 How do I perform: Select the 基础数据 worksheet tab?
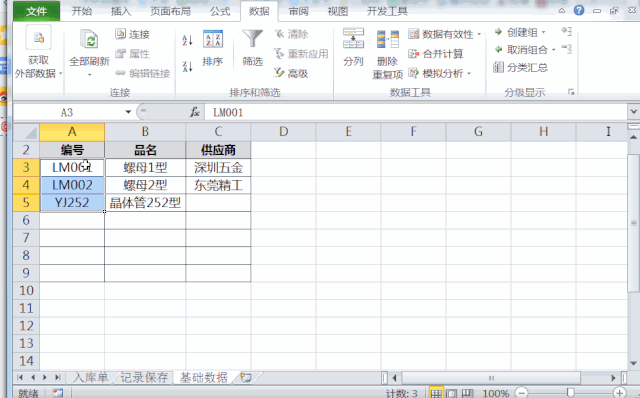(203, 378)
